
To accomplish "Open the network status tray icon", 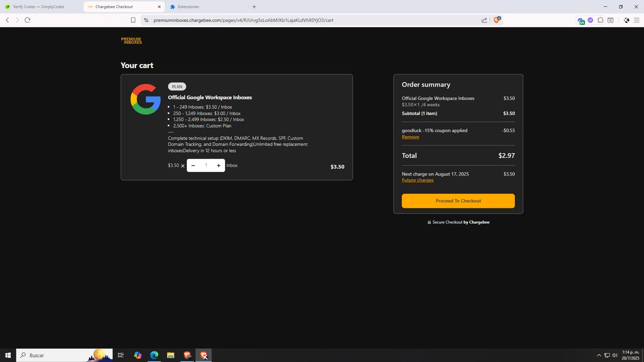I will [607, 355].
